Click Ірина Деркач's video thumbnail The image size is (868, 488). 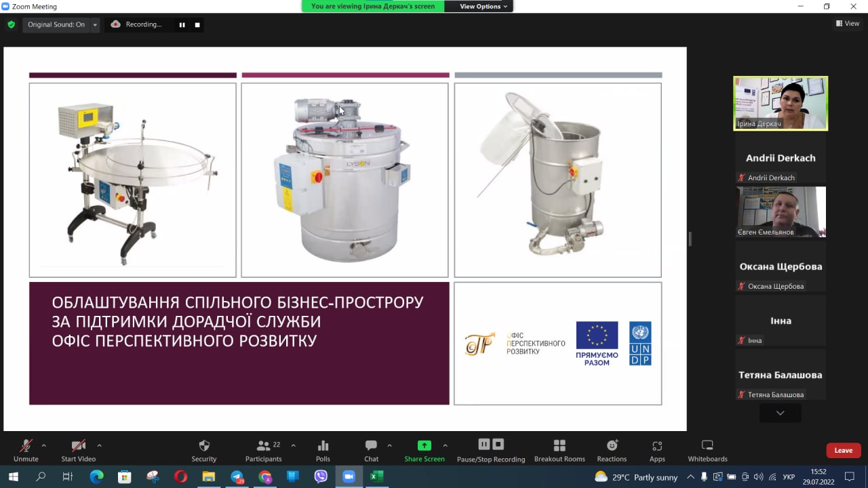pyautogui.click(x=780, y=102)
